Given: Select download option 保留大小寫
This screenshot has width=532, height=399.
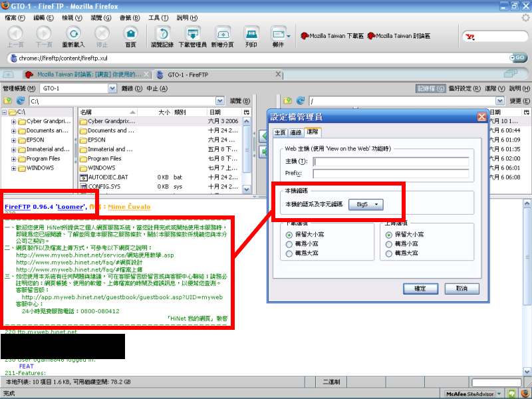Looking at the screenshot, I should (x=289, y=235).
